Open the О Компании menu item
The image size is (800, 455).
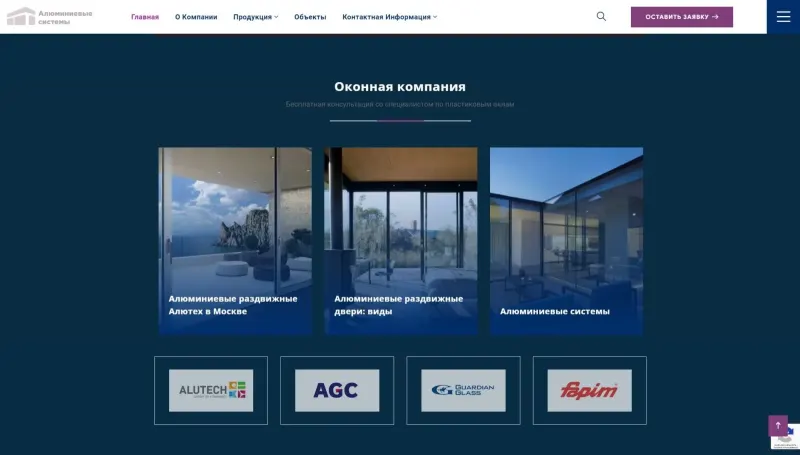coord(196,17)
